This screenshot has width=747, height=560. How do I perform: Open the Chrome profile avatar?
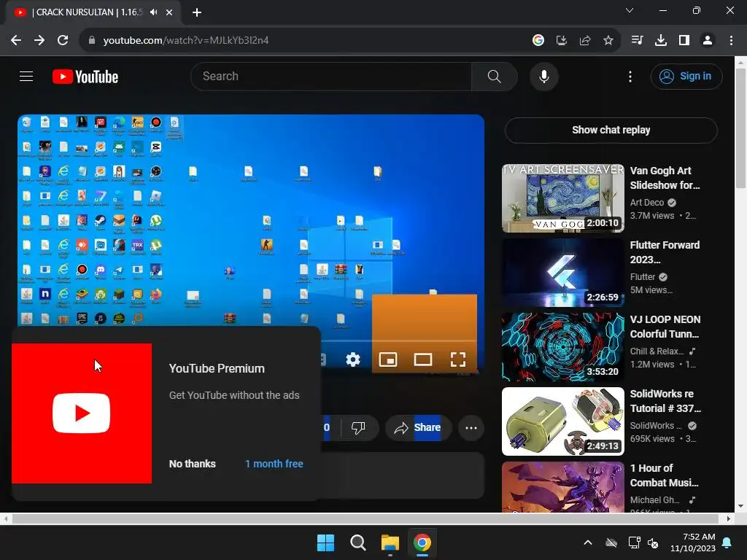[708, 41]
